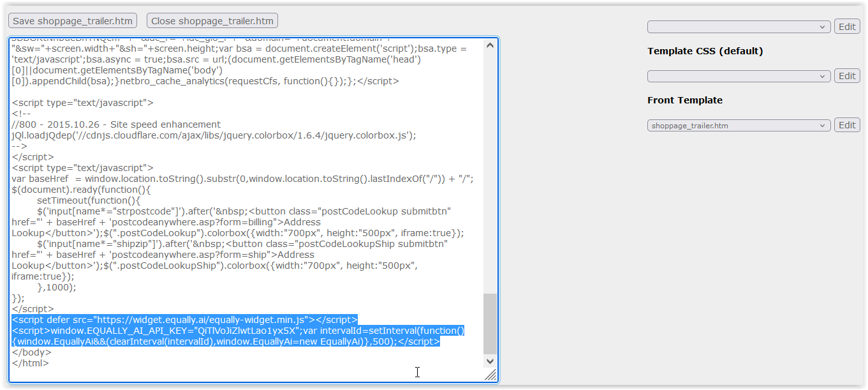Click the strpostcode input selector line
868x390 pixels.
[244, 211]
